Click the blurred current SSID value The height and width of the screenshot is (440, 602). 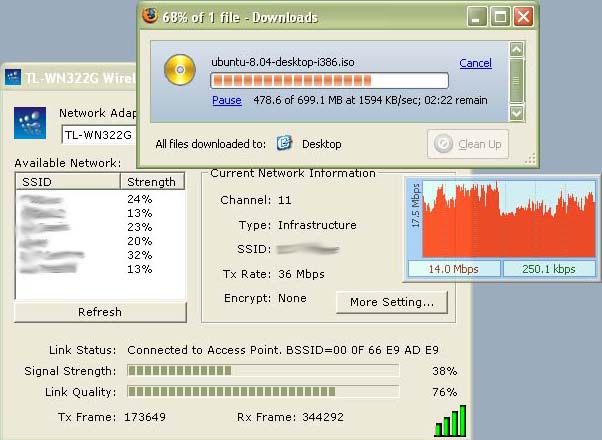[x=308, y=249]
